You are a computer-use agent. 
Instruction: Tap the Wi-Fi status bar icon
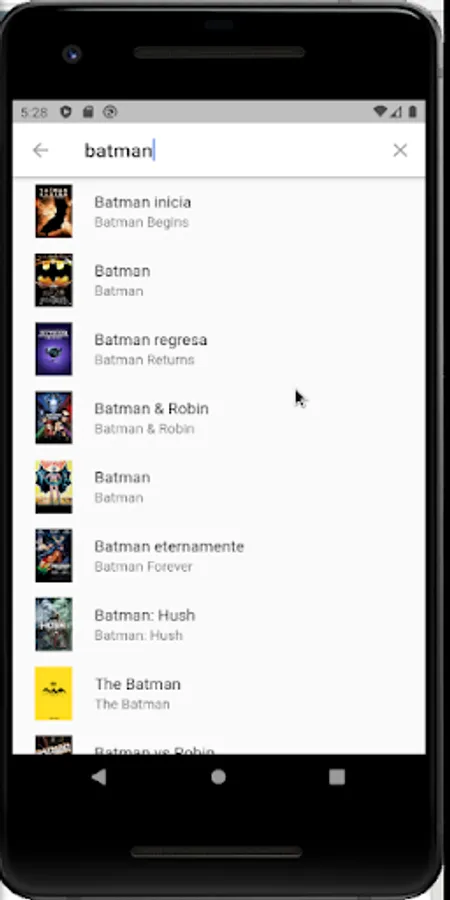click(379, 111)
